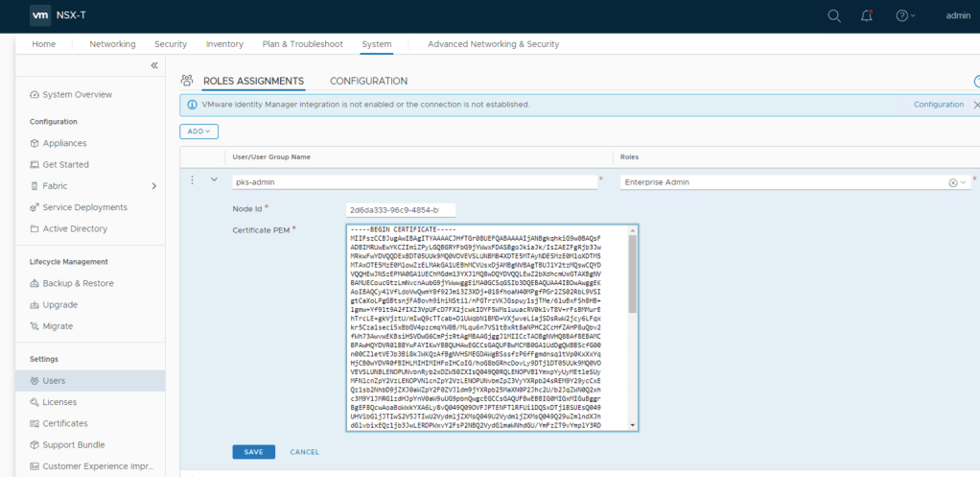Dismiss the VMware Identity Manager info banner
Screen dimensions: 980x477
[976, 104]
